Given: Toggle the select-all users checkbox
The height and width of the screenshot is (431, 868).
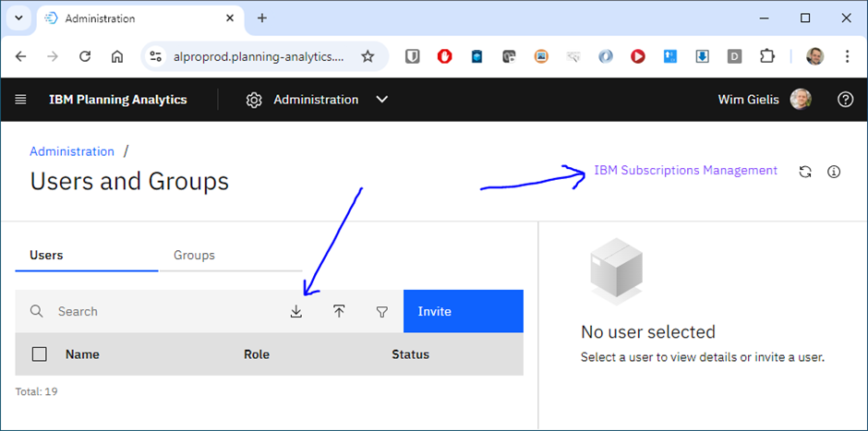Looking at the screenshot, I should (40, 354).
